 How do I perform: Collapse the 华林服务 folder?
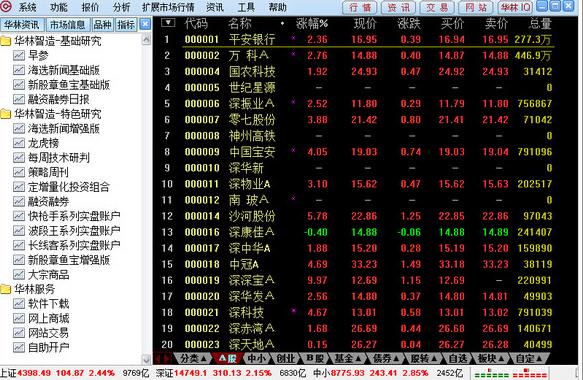point(6,289)
